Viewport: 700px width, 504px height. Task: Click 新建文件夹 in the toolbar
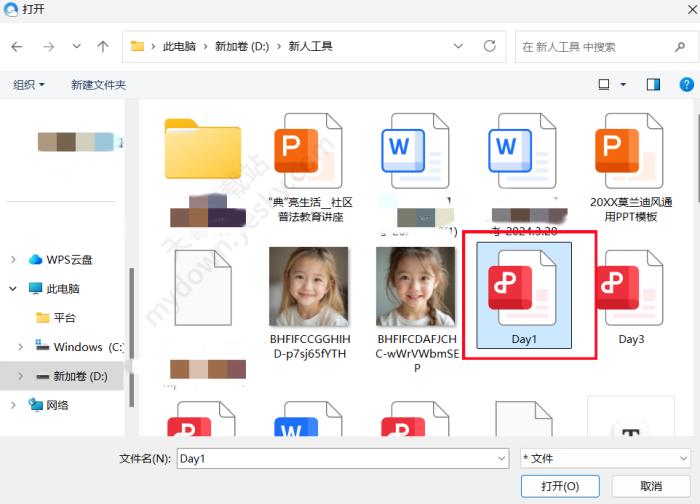coord(98,85)
